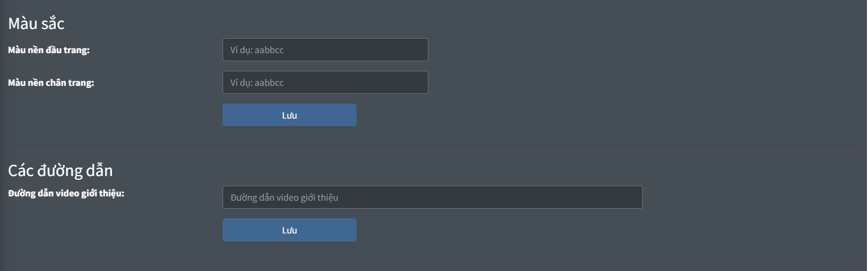
Task: Place cursor in the second color text box
Action: click(x=325, y=83)
